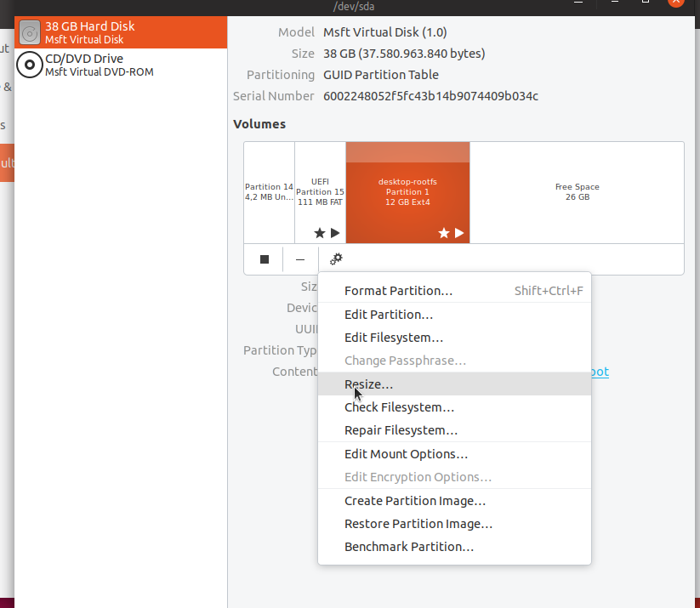Click the serial number value text

tap(430, 96)
